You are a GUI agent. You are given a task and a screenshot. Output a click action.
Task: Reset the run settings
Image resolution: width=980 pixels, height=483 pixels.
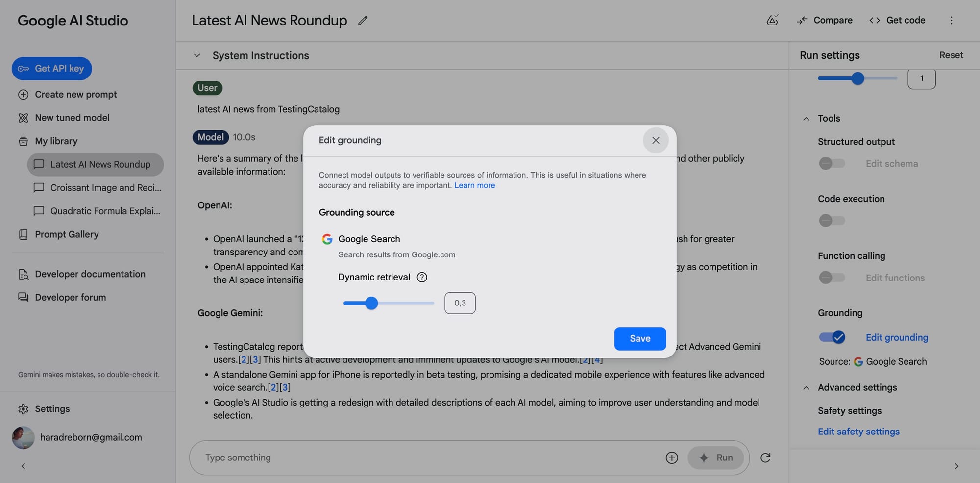click(x=951, y=55)
